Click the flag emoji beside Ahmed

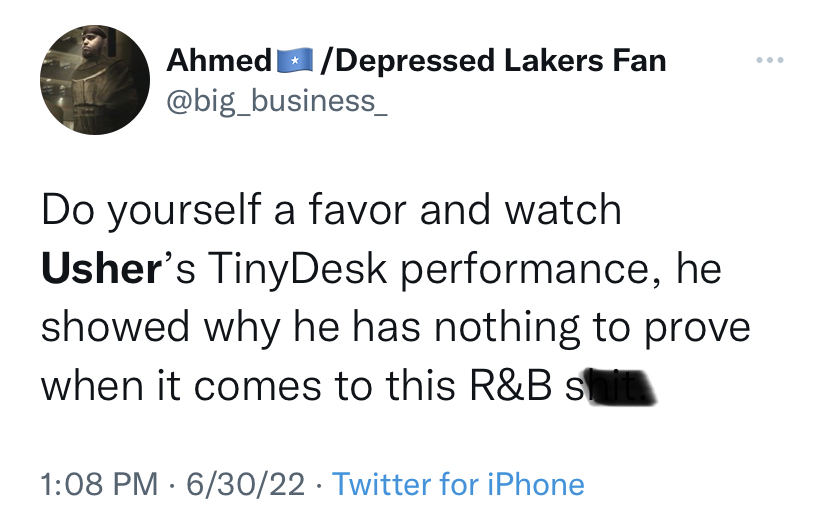291,62
